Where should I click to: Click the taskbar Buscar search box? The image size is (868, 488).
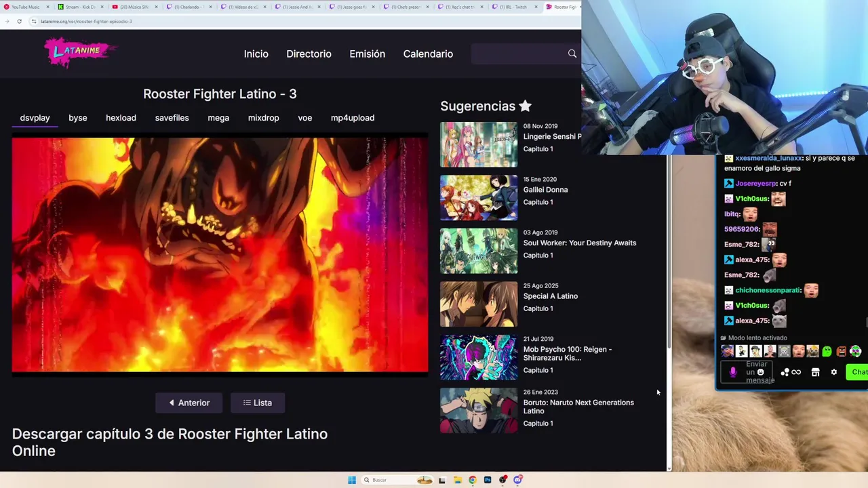coord(397,480)
